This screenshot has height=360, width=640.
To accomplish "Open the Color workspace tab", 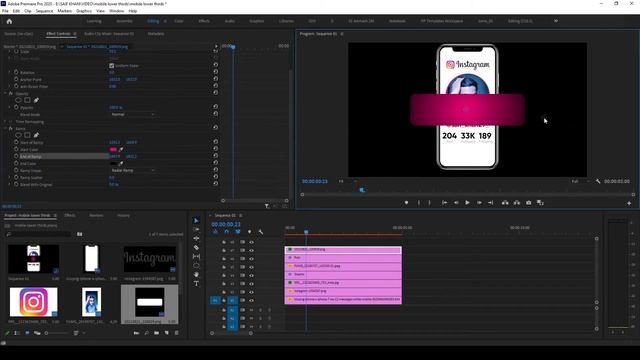I will 179,21.
